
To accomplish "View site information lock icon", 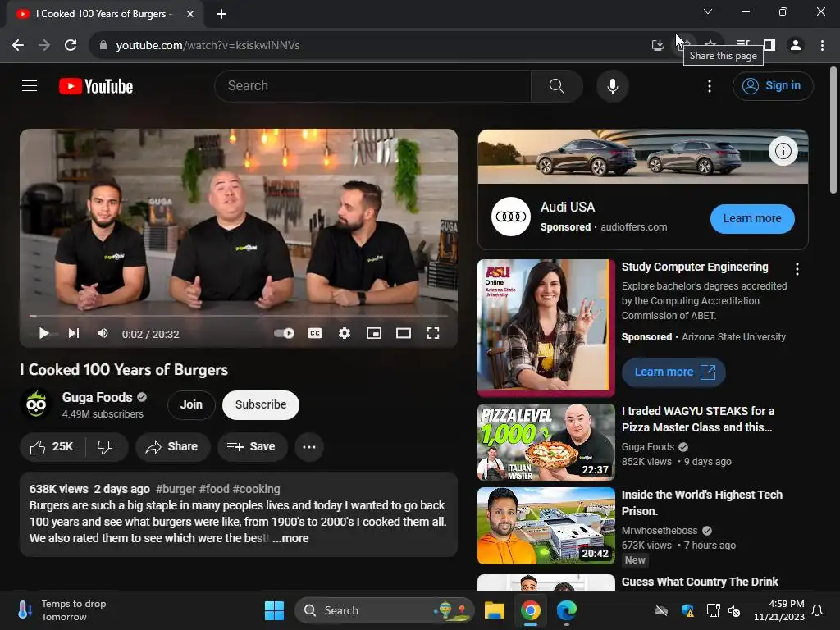I will pos(103,46).
